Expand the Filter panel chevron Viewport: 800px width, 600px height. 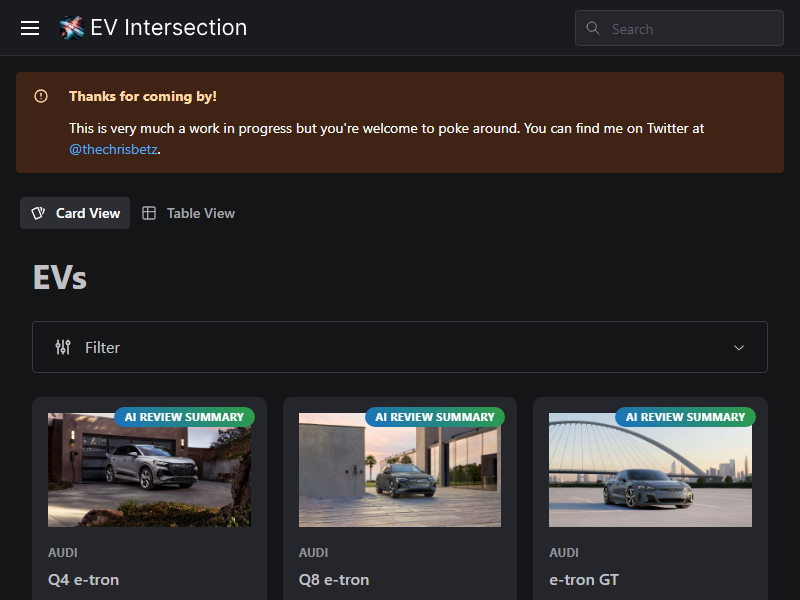(739, 348)
